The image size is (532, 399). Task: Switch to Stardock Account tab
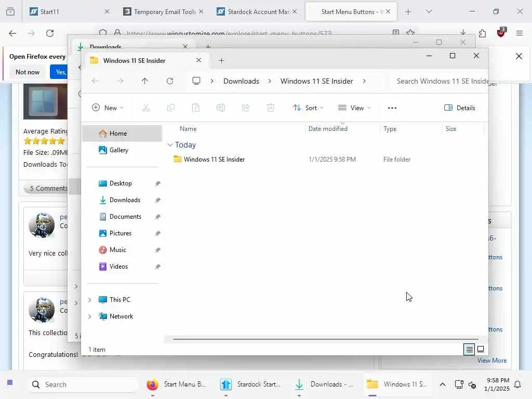(257, 12)
